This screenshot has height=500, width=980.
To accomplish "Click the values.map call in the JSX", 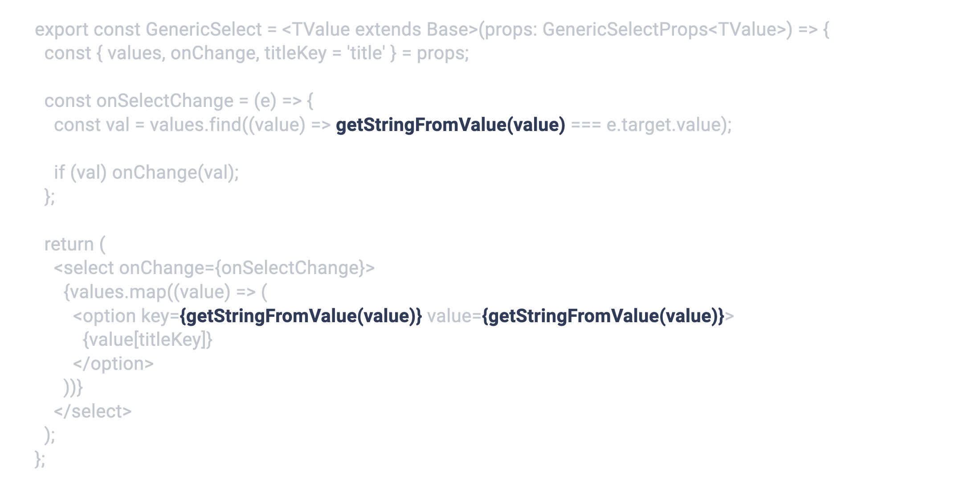I will [x=116, y=292].
